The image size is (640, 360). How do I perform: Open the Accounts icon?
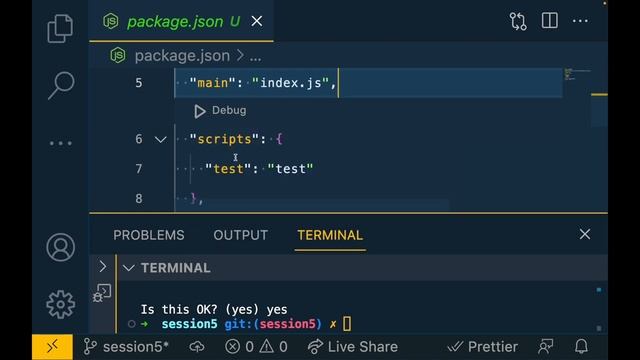60,247
